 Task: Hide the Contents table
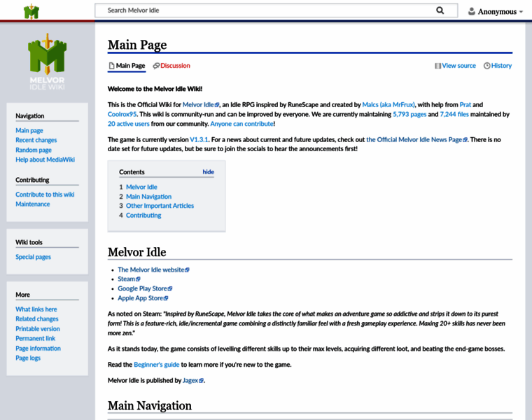209,171
